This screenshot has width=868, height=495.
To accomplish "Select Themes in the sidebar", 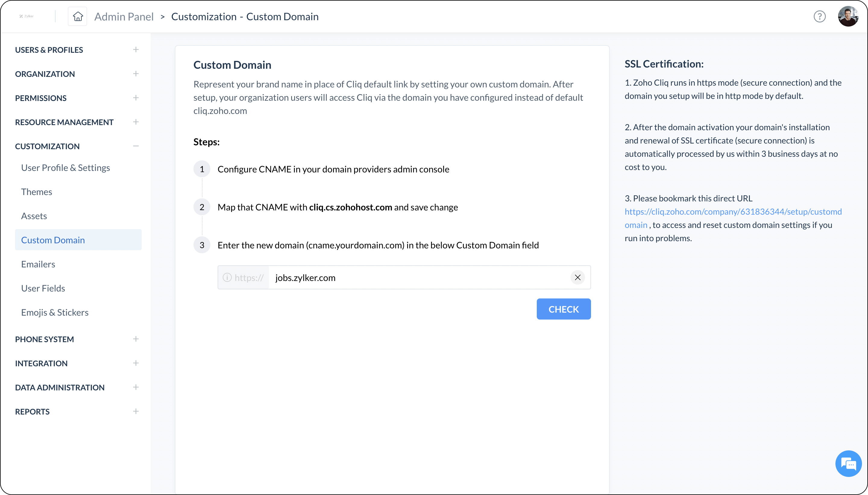I will point(37,192).
